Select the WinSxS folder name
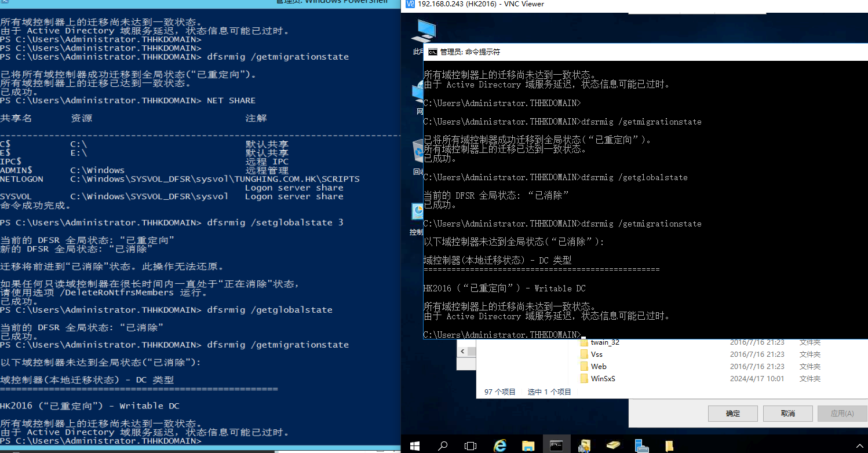This screenshot has height=453, width=868. tap(603, 378)
